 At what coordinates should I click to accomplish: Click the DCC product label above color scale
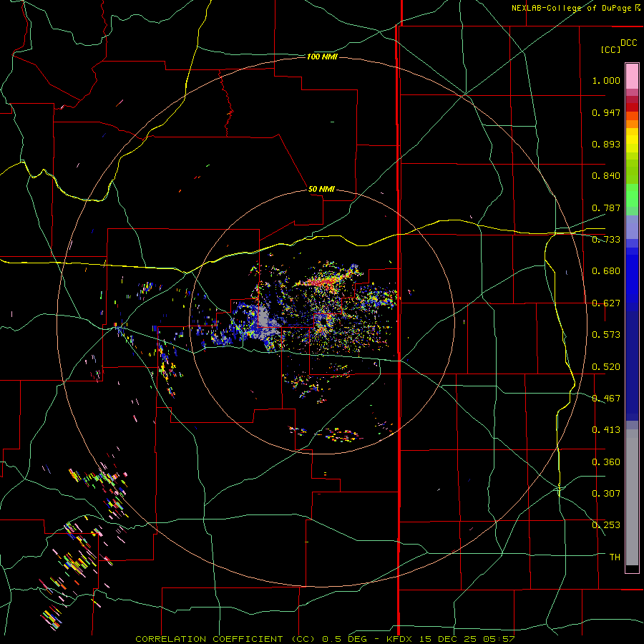pos(629,43)
